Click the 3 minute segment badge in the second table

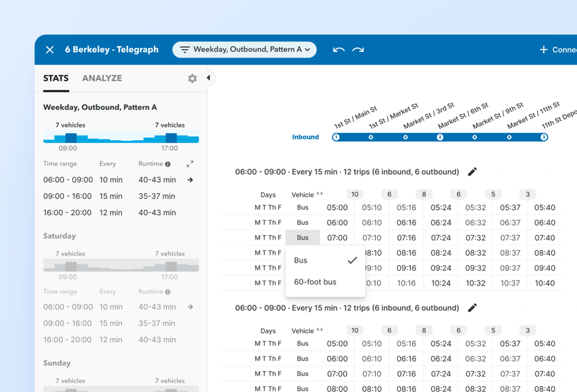tap(528, 331)
